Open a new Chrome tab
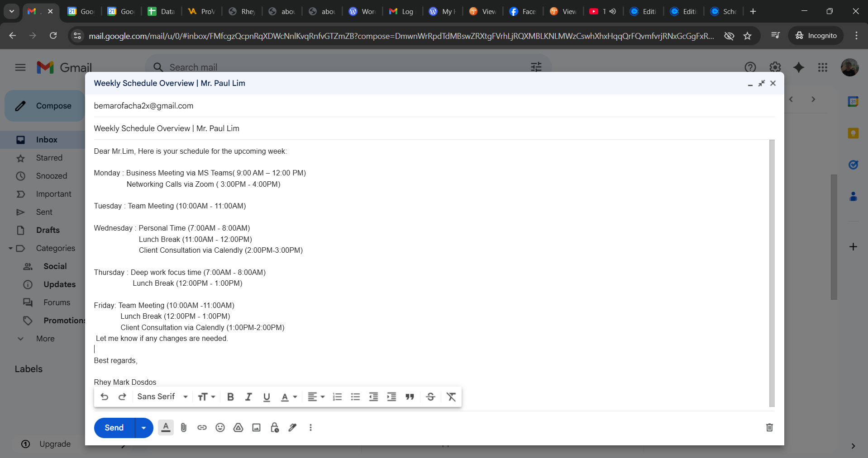The width and height of the screenshot is (868, 458). coord(753,11)
